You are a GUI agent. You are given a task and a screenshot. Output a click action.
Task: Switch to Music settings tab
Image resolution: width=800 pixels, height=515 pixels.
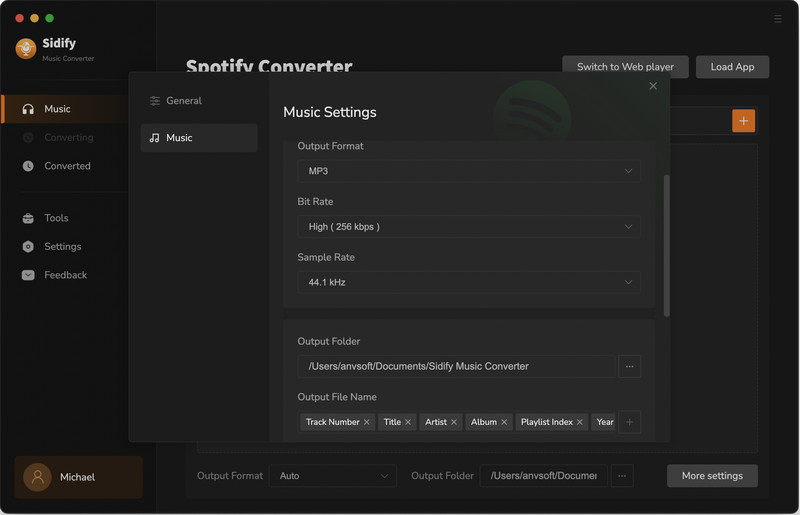coord(199,138)
